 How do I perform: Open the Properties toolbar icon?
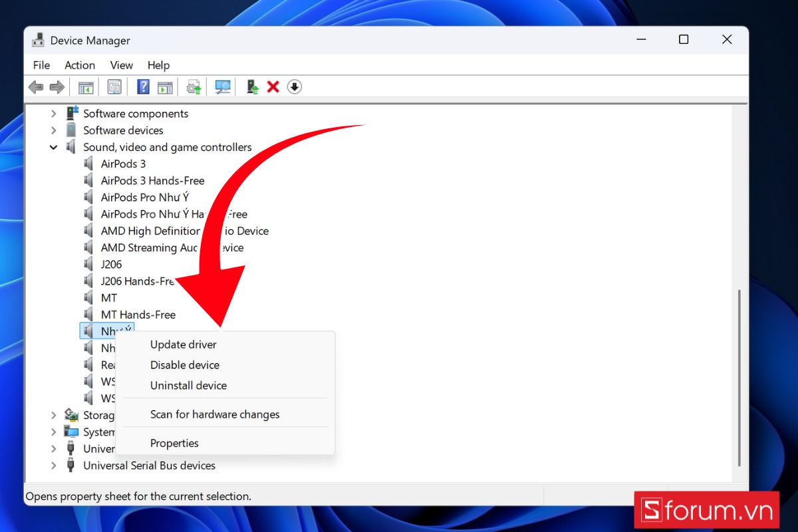(114, 87)
